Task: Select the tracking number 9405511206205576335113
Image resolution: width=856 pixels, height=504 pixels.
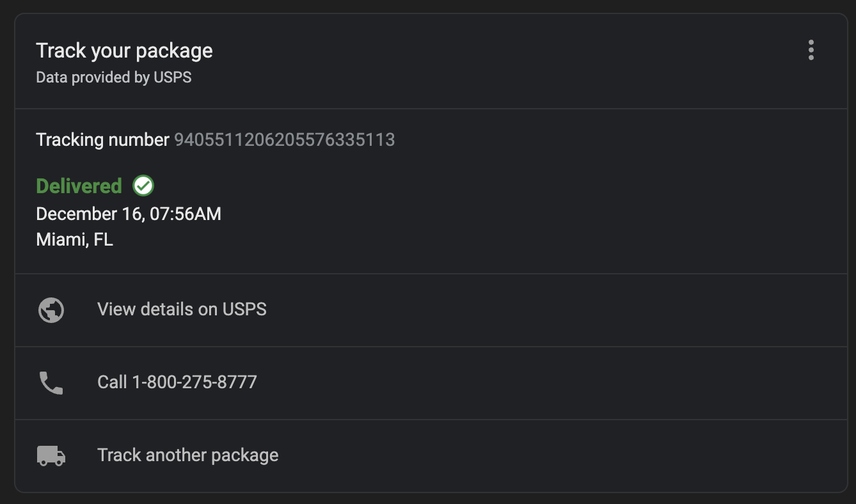Action: point(285,139)
